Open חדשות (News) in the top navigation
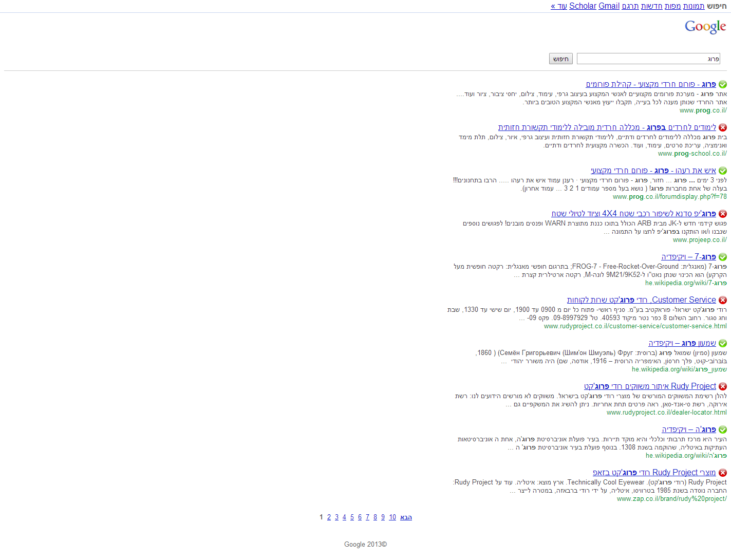The width and height of the screenshot is (731, 560). (x=651, y=6)
